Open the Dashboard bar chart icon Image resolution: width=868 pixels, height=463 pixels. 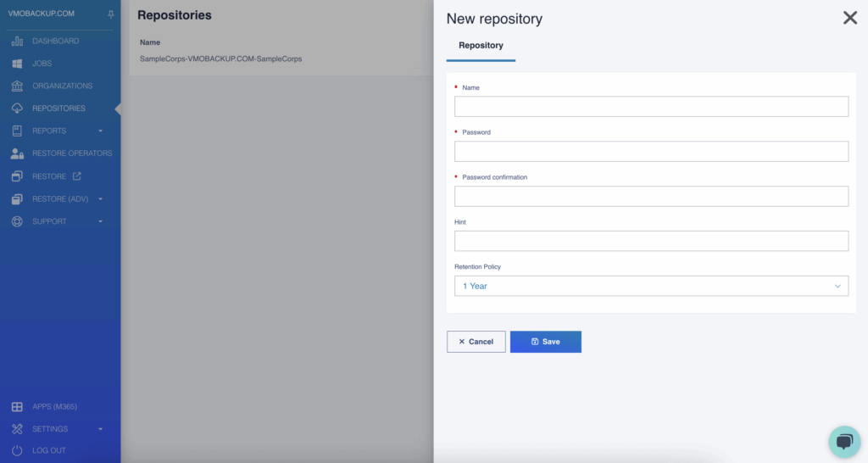click(x=17, y=41)
